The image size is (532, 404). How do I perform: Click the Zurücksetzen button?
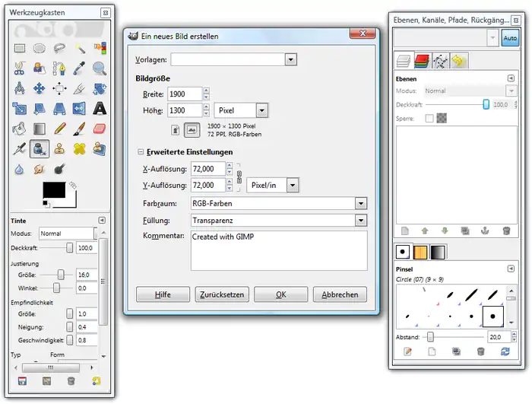[221, 294]
